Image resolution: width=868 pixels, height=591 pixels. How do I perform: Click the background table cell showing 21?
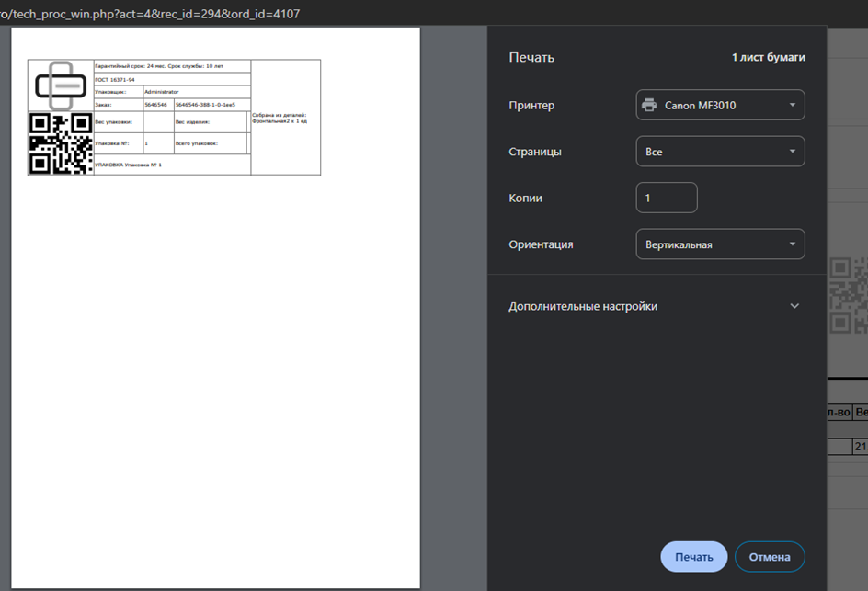(860, 447)
